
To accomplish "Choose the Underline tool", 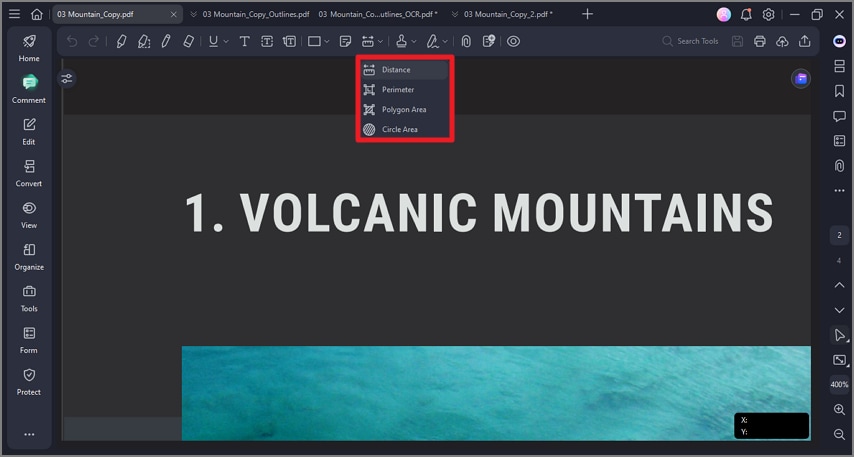I will pyautogui.click(x=214, y=41).
